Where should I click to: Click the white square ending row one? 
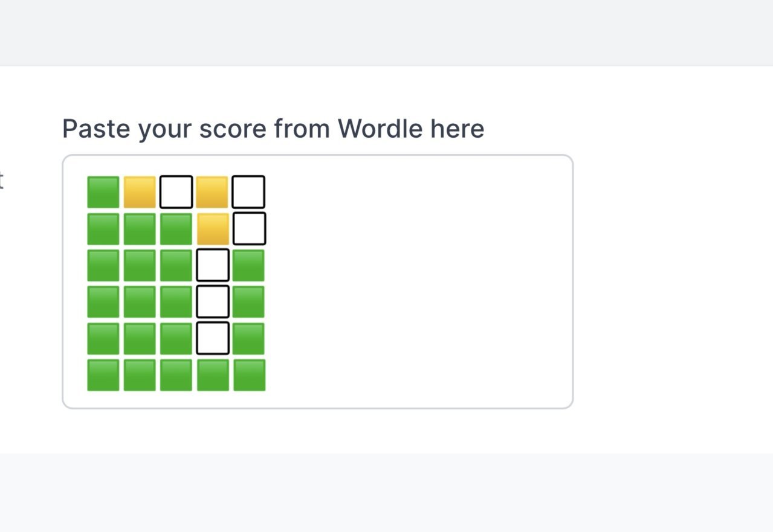coord(248,192)
